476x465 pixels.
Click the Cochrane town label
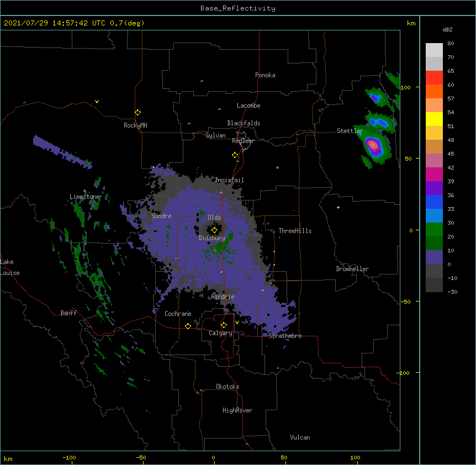[178, 314]
